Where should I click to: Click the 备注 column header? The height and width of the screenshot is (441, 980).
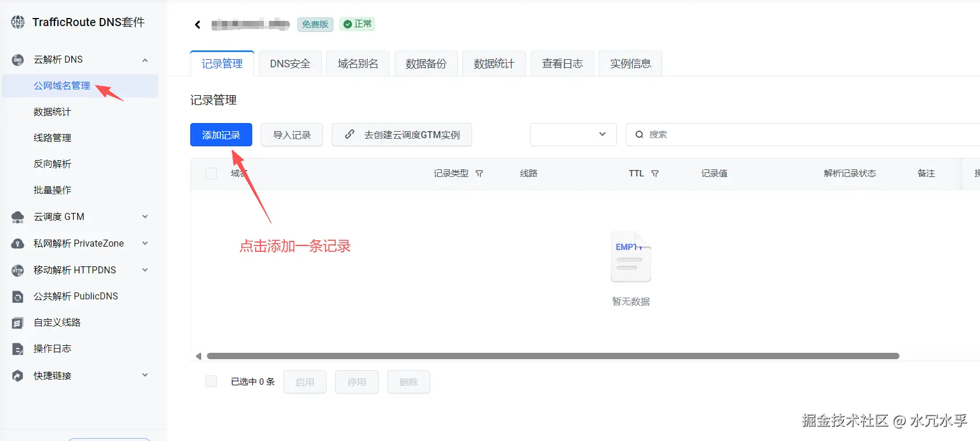927,173
